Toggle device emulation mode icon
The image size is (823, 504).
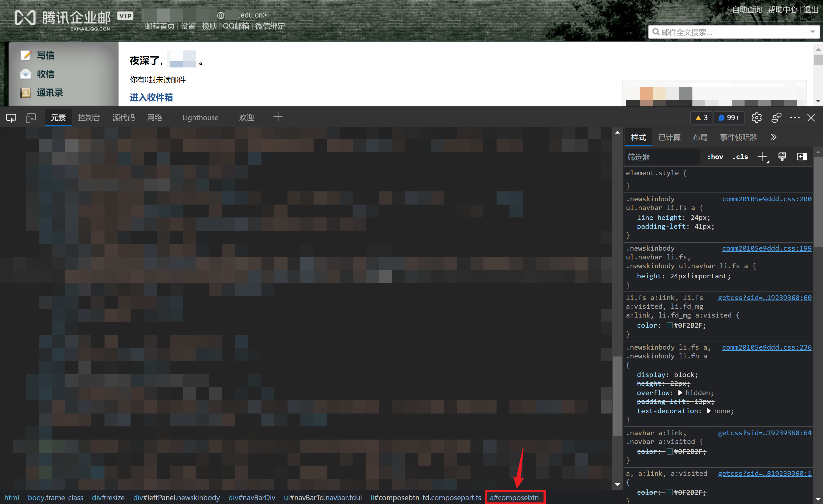31,118
